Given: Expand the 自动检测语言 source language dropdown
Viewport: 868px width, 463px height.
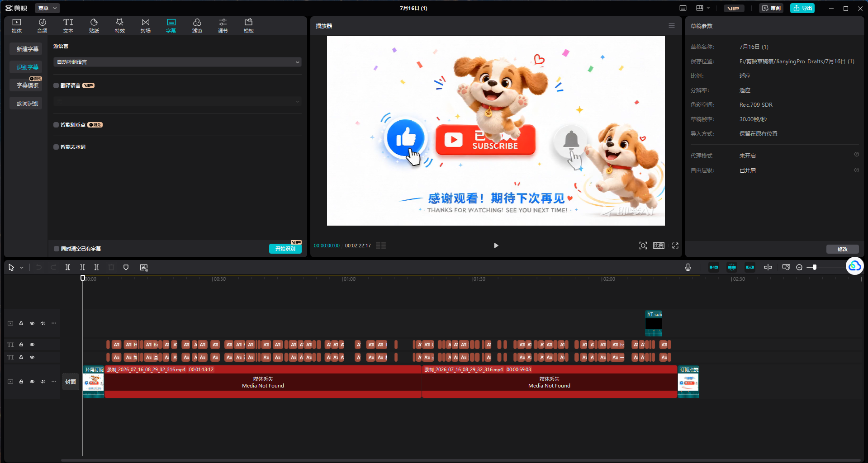Looking at the screenshot, I should coord(177,62).
